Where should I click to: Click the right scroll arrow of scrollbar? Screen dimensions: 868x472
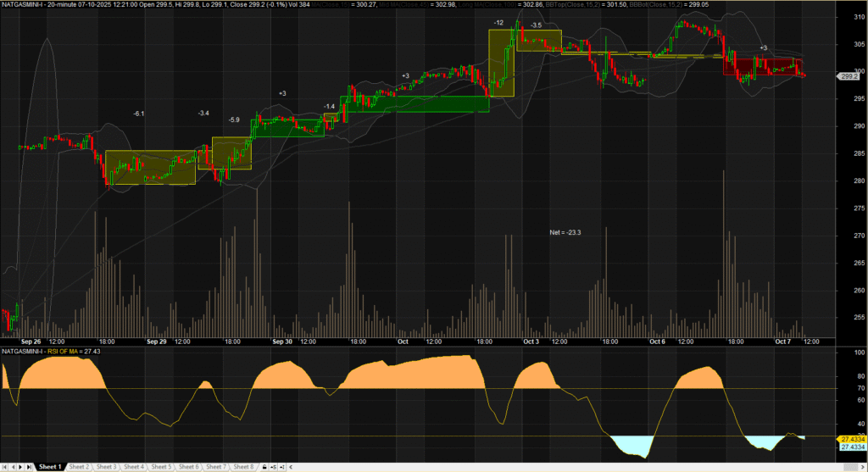863,467
